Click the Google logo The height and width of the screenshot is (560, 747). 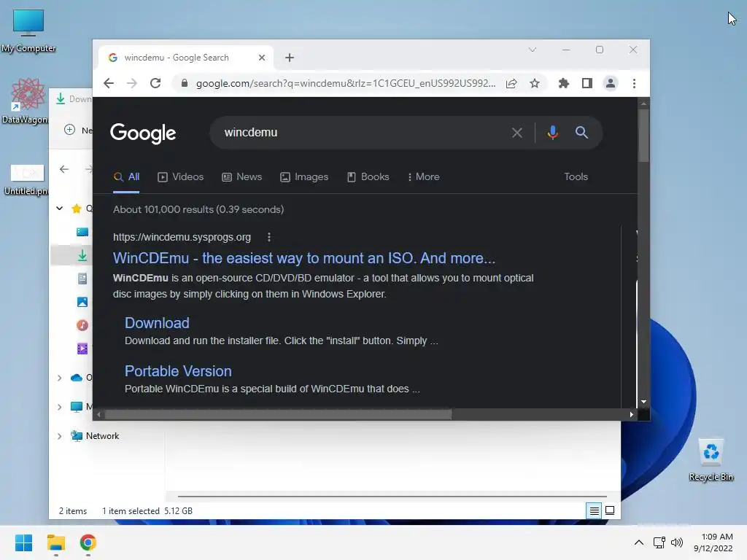[143, 133]
